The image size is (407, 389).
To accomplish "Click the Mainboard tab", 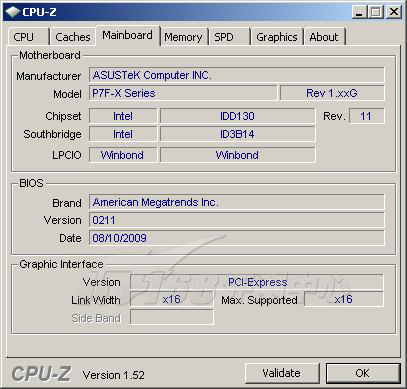I will [x=128, y=35].
